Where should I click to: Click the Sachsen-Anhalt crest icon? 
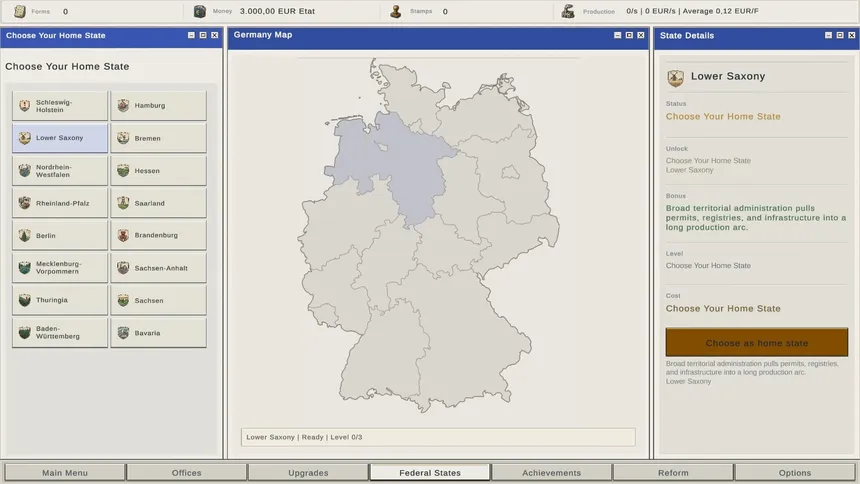coord(123,267)
